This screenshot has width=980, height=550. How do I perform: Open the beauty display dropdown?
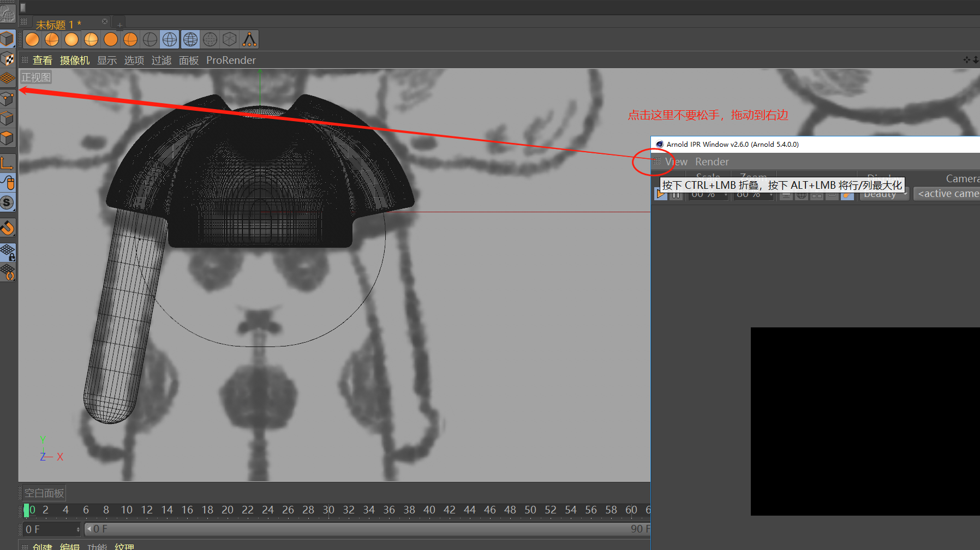(x=885, y=194)
